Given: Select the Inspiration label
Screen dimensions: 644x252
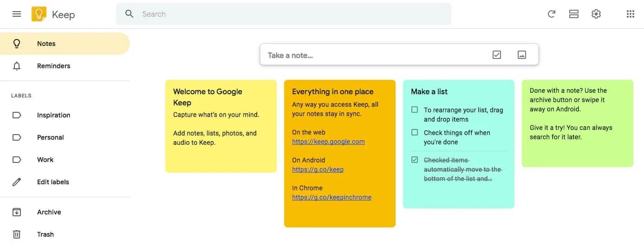Looking at the screenshot, I should click(x=53, y=115).
